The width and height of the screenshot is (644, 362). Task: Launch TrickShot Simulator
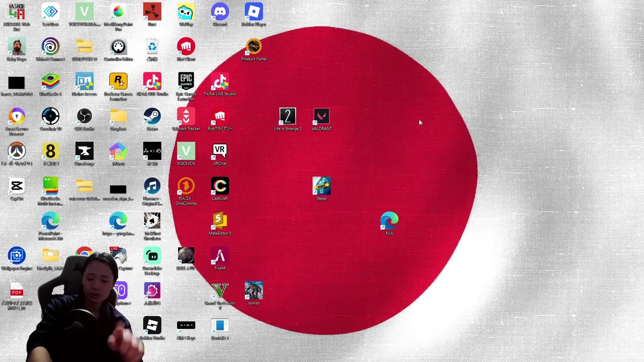tap(152, 221)
